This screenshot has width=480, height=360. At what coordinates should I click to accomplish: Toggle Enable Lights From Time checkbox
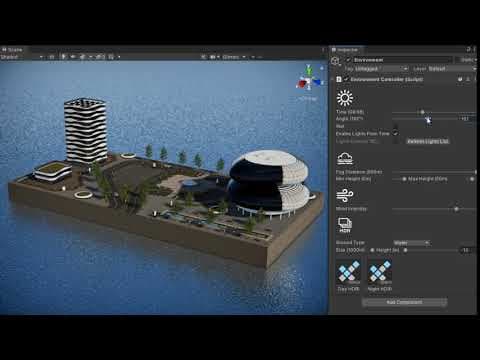[x=395, y=133]
